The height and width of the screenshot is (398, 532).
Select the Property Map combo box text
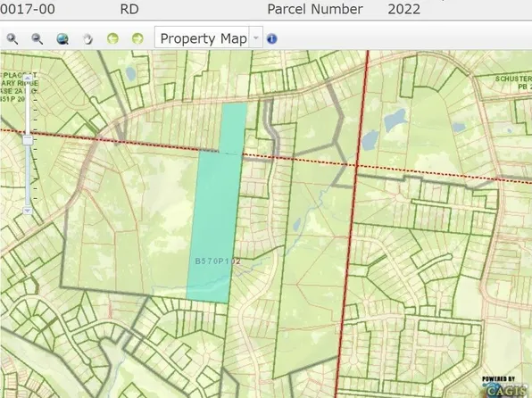[204, 38]
